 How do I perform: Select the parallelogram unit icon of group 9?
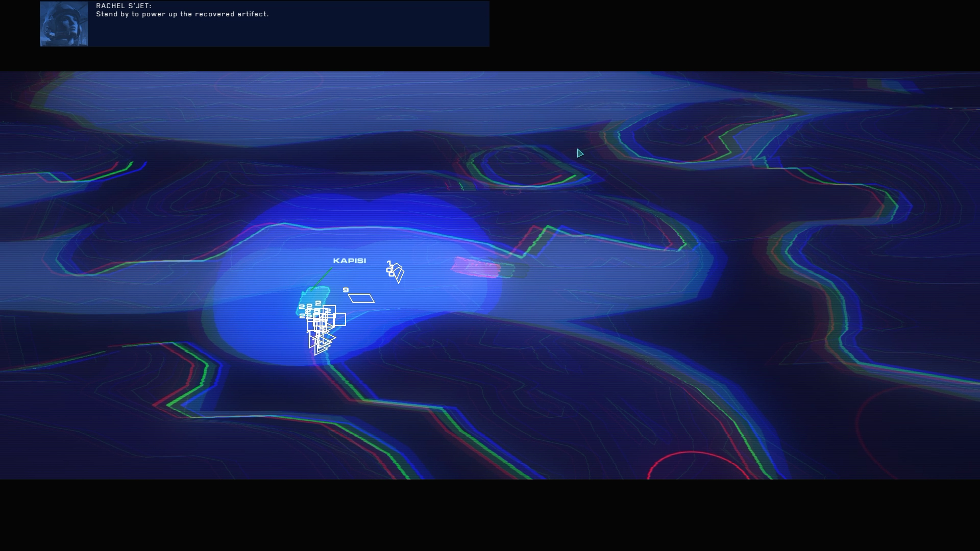[361, 298]
